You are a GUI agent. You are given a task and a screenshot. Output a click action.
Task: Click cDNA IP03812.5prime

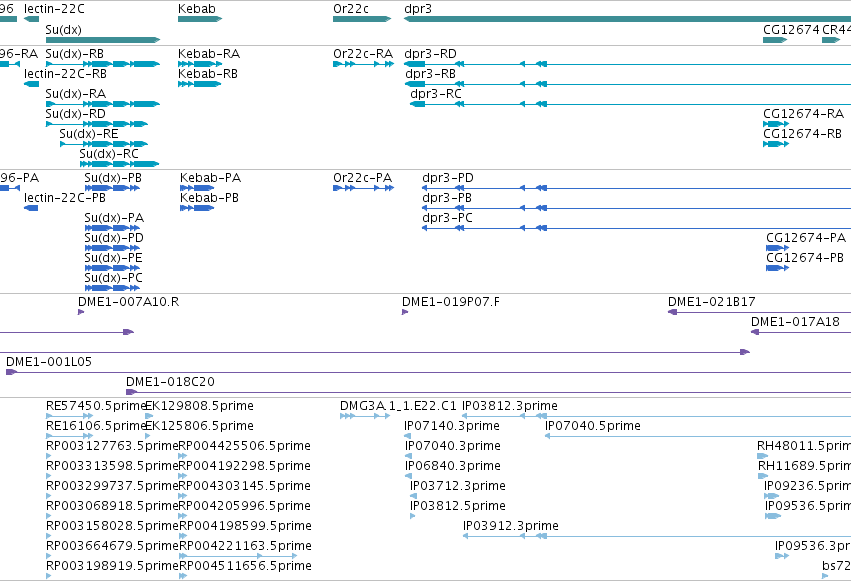point(412,516)
